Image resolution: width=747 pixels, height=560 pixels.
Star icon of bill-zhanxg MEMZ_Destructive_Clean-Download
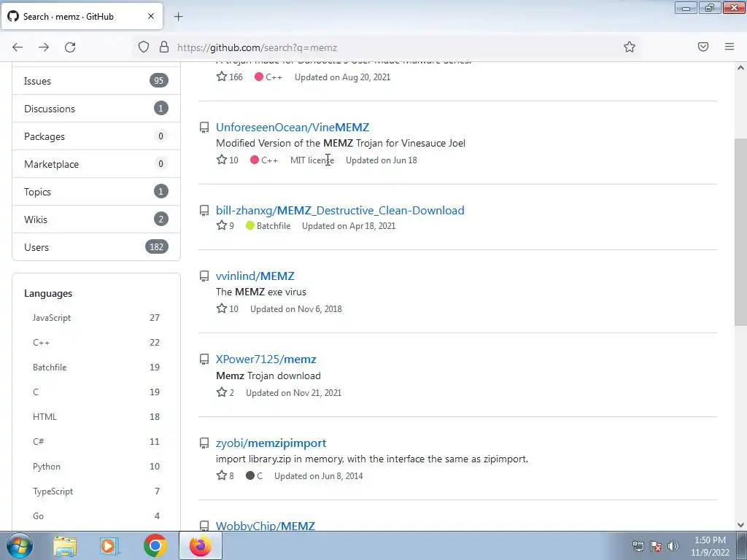[x=222, y=225]
